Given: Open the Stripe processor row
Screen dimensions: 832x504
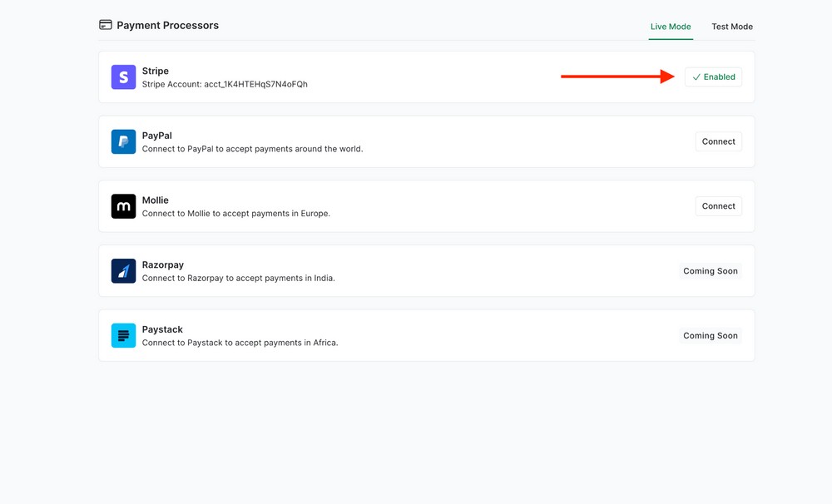Looking at the screenshot, I should (x=416, y=77).
